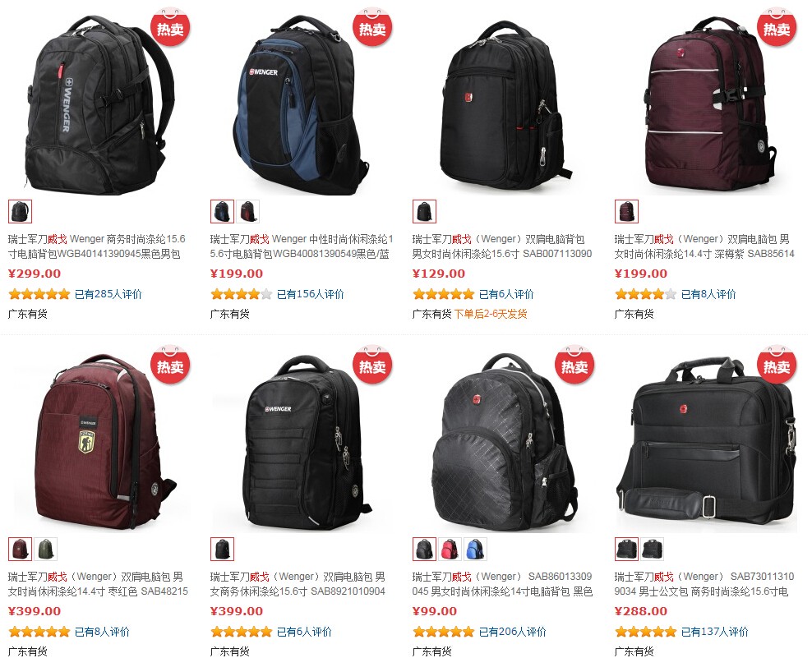Pick the dark red variant of the blue Wenger backpack

coord(247,212)
